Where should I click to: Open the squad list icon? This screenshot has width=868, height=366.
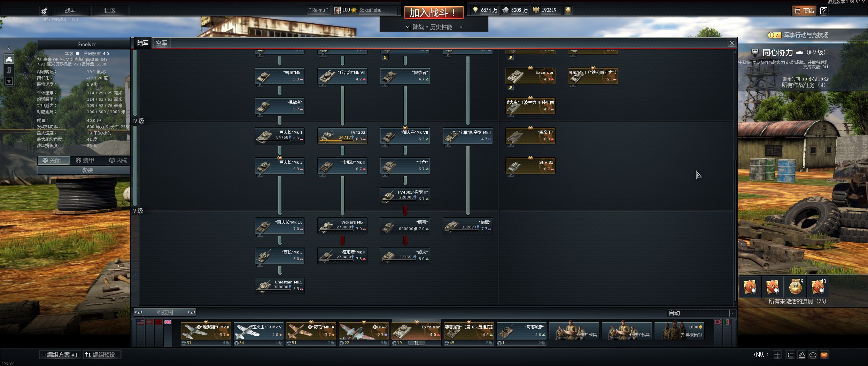(x=790, y=355)
